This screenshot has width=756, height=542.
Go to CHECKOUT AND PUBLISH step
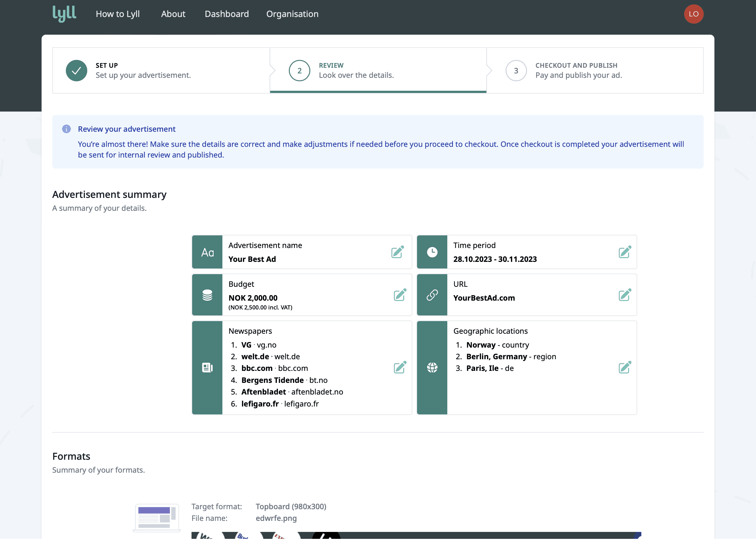pos(595,70)
